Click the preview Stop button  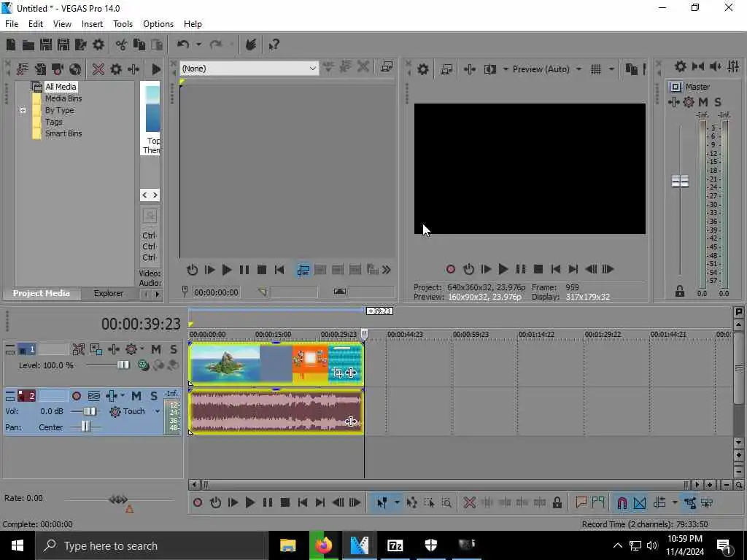point(538,269)
